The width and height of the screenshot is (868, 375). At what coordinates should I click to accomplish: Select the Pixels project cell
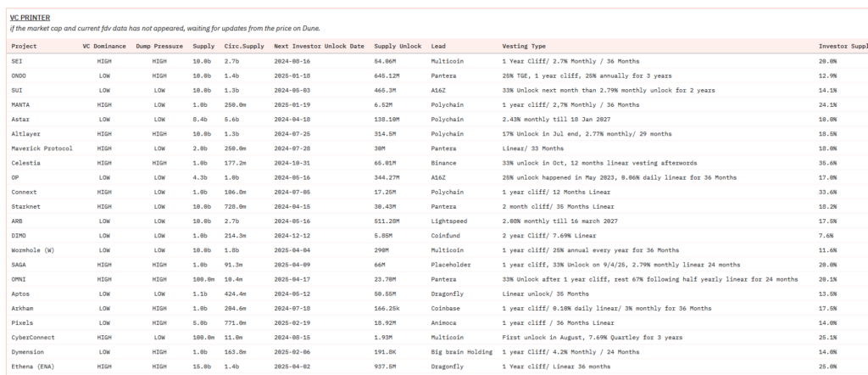coord(22,323)
